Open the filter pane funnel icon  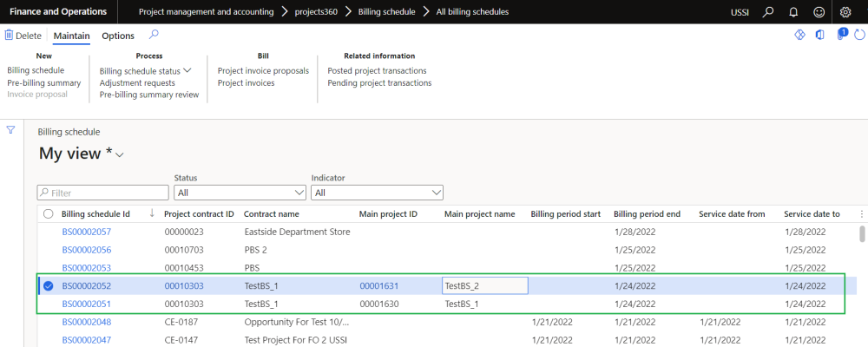click(x=11, y=130)
